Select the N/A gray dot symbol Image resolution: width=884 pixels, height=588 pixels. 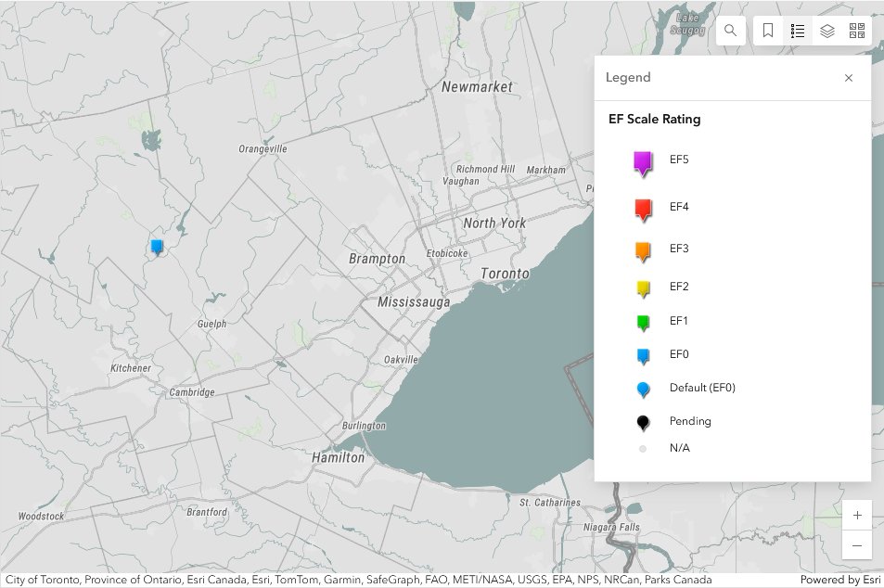click(x=642, y=448)
